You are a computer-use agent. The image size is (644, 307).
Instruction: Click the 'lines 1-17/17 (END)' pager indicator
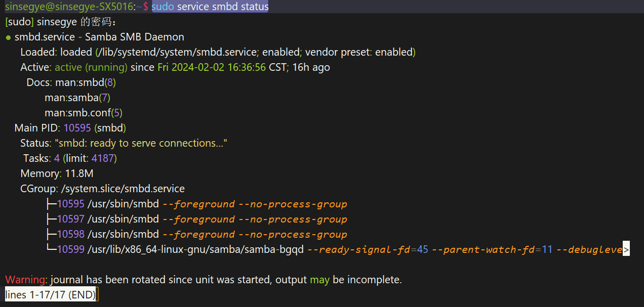pyautogui.click(x=51, y=295)
